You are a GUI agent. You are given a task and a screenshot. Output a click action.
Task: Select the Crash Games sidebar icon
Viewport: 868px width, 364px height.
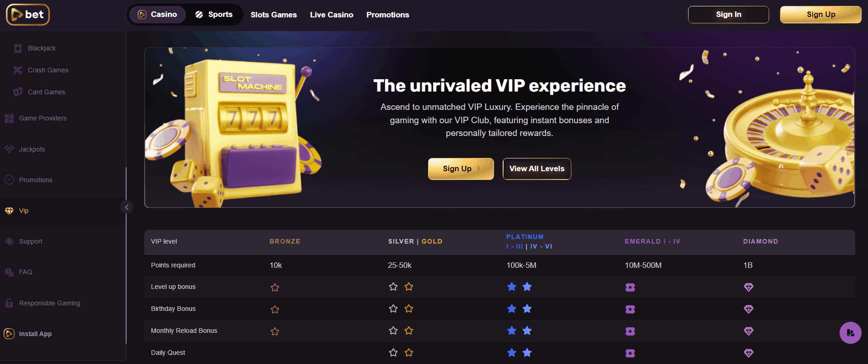pos(18,70)
